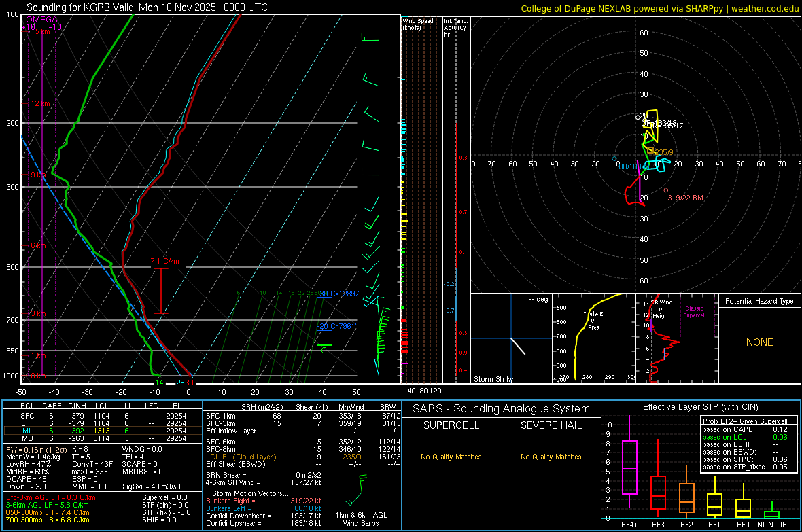Click the "Theta-E v. Pres" inset label
Viewport: 802px width, 532px height.
tap(593, 320)
